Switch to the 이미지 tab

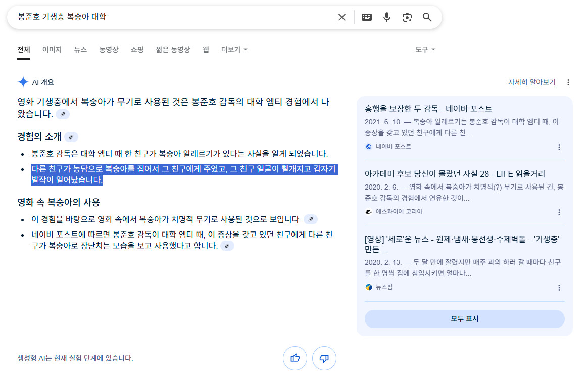[52, 50]
